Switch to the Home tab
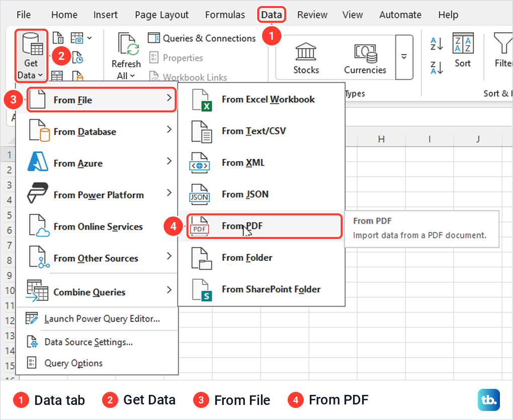Image resolution: width=513 pixels, height=420 pixels. (x=64, y=15)
